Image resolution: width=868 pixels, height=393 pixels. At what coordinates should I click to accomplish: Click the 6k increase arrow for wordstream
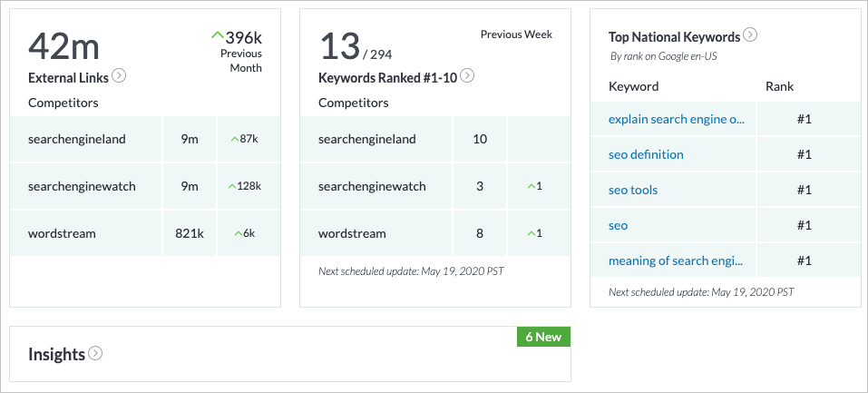click(x=237, y=233)
